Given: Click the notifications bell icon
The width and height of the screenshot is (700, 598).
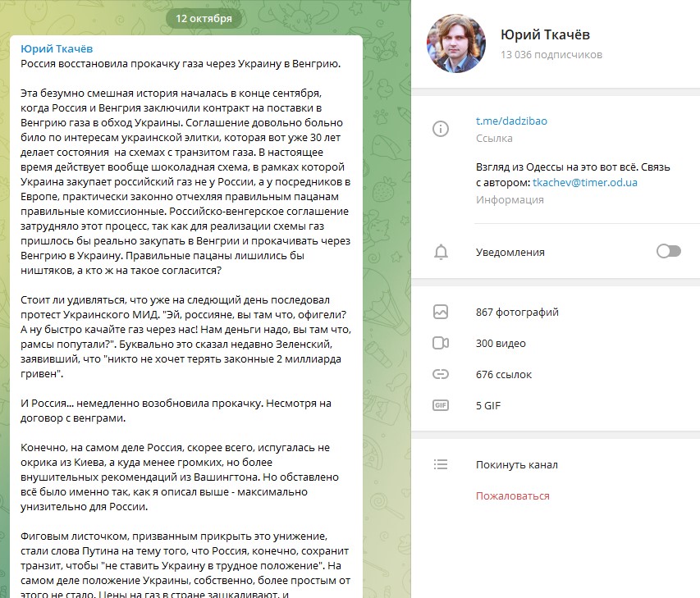Looking at the screenshot, I should coord(441,252).
